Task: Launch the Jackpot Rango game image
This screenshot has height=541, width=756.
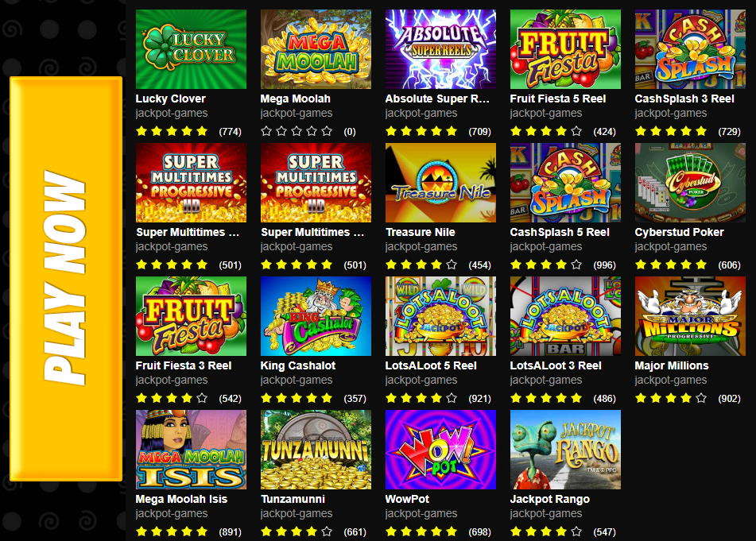Action: coord(565,450)
